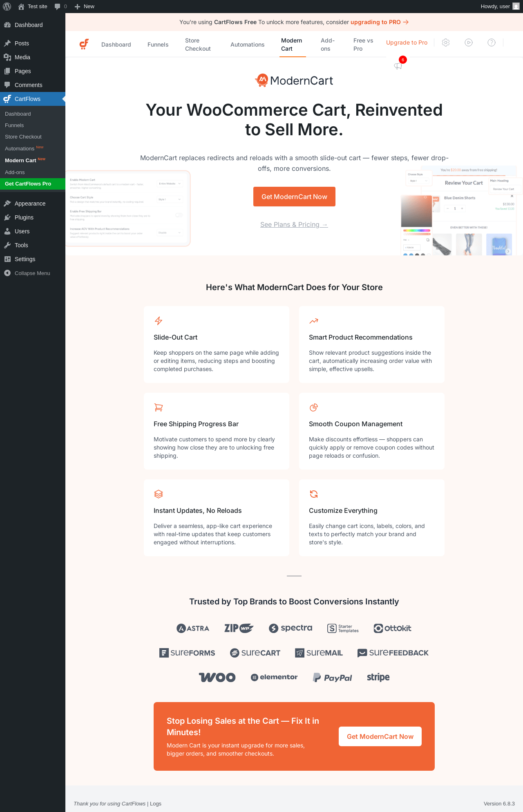The height and width of the screenshot is (812, 523).
Task: Open the CartFlows submenu Funnels item
Action: coord(33,125)
